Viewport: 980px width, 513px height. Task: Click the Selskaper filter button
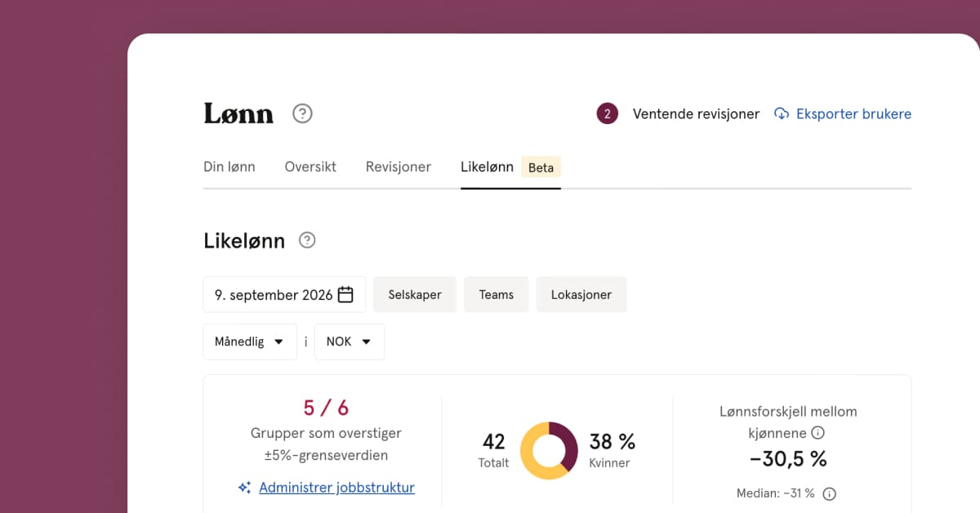pyautogui.click(x=415, y=294)
